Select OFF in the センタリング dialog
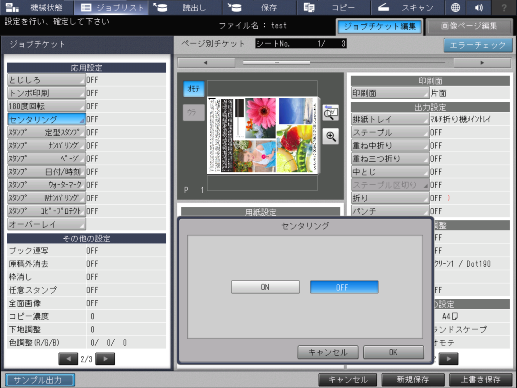Viewport: 517px width, 388px height. click(x=344, y=287)
